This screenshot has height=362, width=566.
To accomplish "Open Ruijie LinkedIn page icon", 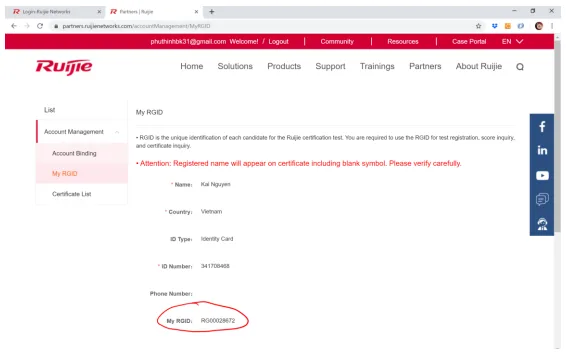I will [x=542, y=151].
